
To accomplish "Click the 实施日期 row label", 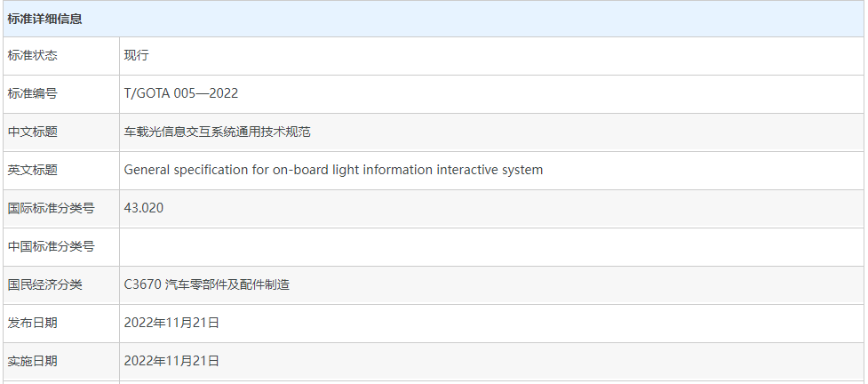I will [x=33, y=361].
